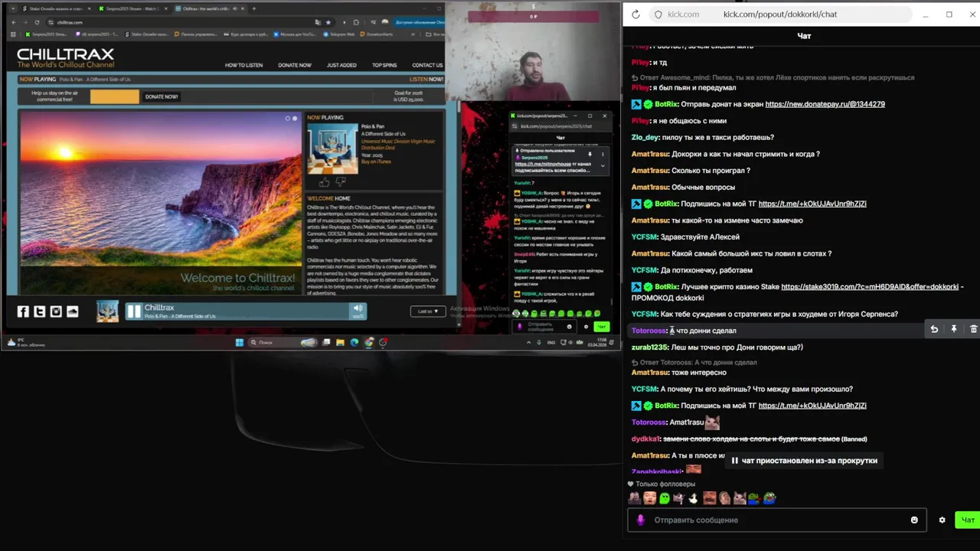Click the Buy on iTunes link
The width and height of the screenshot is (980, 551).
coord(377,161)
